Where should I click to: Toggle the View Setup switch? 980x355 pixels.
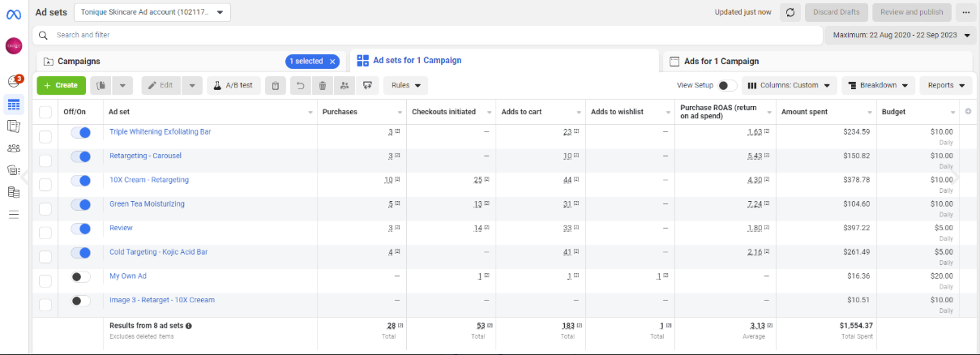(x=727, y=85)
